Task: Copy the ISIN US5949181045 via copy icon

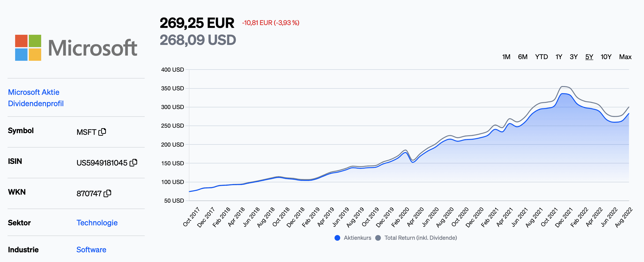Action: click(x=134, y=162)
